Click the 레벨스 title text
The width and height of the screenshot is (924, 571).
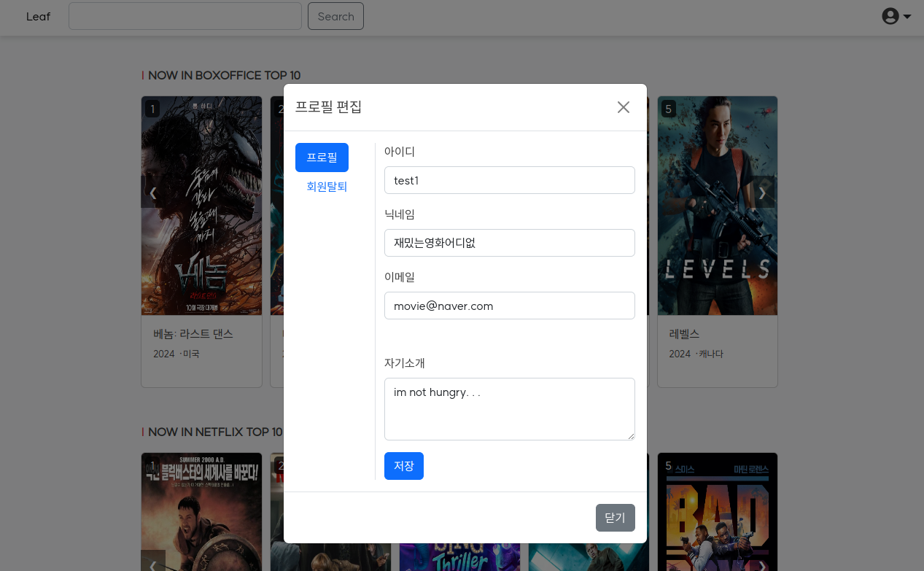[684, 334]
